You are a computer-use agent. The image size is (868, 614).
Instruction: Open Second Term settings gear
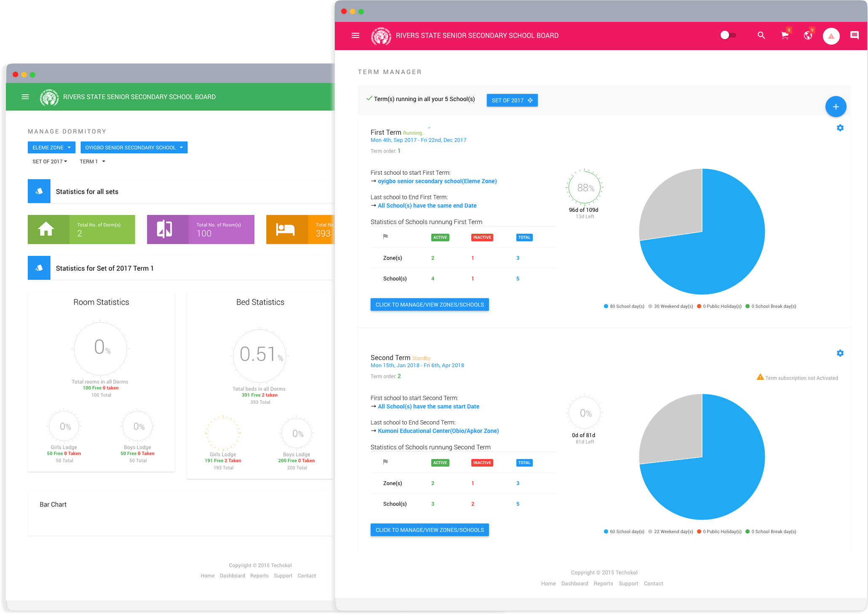[840, 353]
